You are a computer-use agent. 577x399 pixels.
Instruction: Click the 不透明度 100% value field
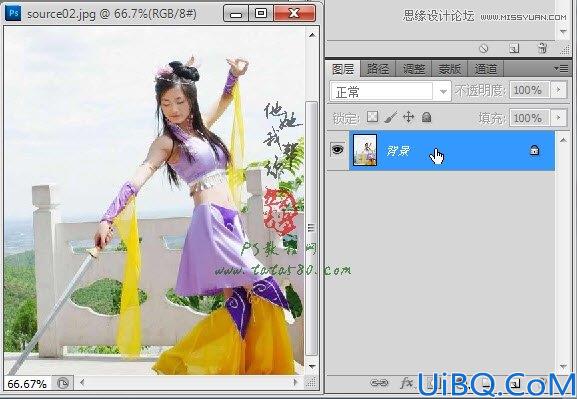529,90
